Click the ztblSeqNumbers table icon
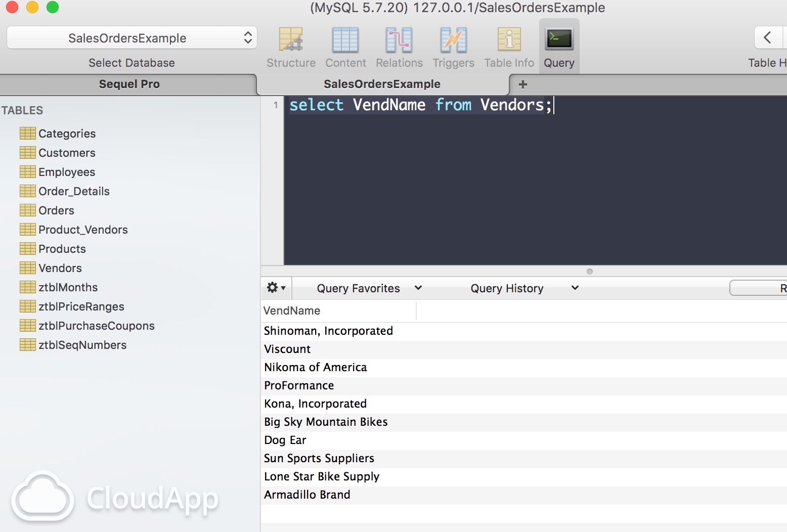Image resolution: width=787 pixels, height=532 pixels. 28,345
